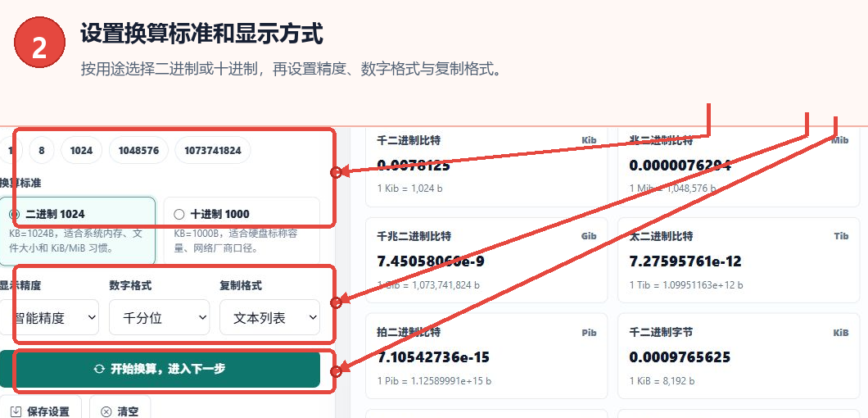Click the 千二进制比特 result card
Screen dimensions: 868x418
[x=486, y=166]
